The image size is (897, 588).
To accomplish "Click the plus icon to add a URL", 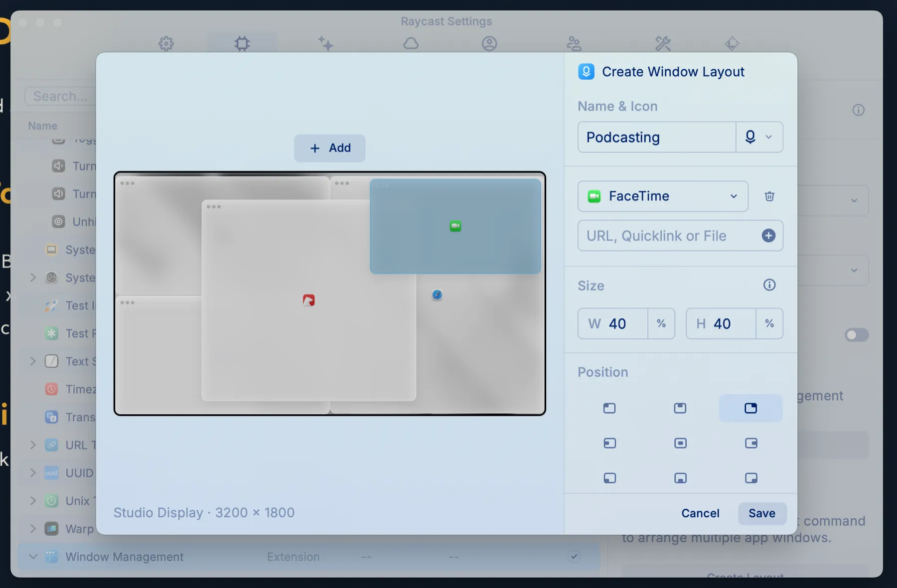I will click(768, 235).
